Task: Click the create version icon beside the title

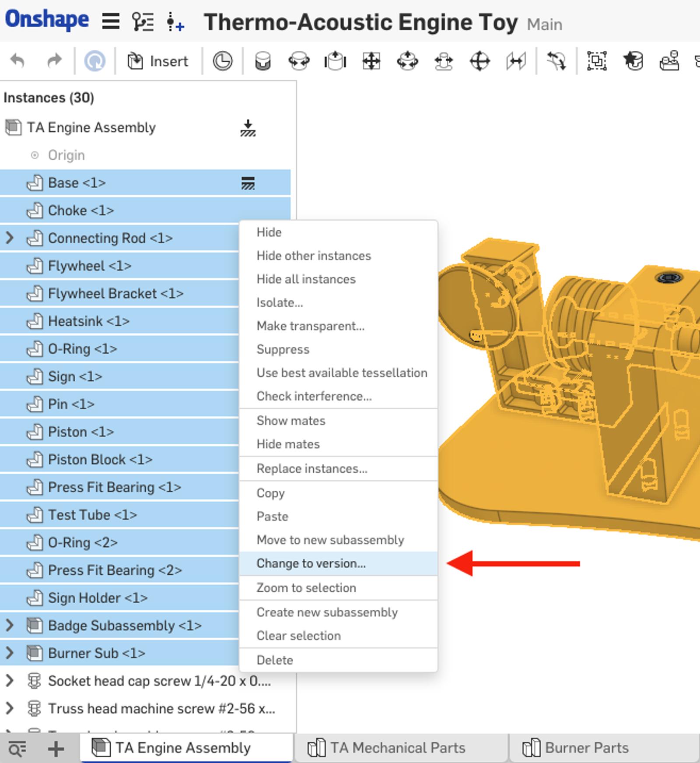Action: click(x=175, y=22)
